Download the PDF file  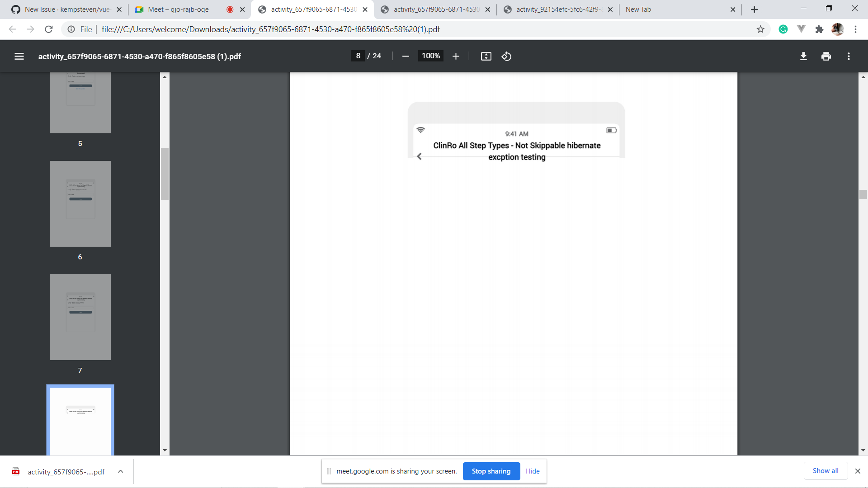pos(803,56)
